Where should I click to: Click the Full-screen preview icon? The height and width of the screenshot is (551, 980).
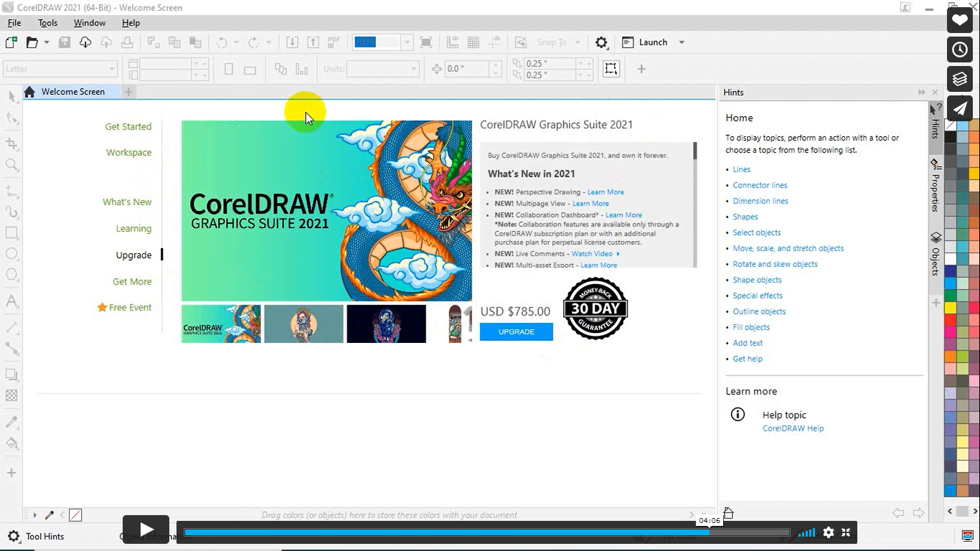[x=426, y=42]
